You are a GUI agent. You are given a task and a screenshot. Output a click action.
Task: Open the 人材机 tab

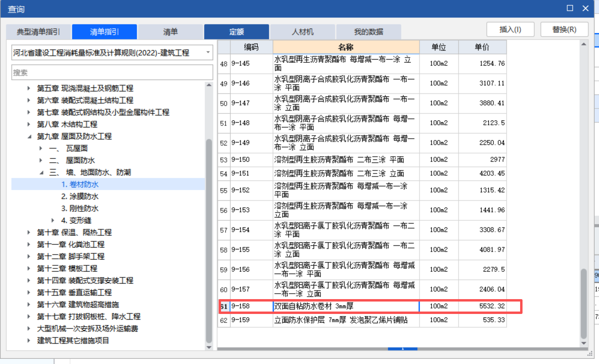pyautogui.click(x=302, y=32)
